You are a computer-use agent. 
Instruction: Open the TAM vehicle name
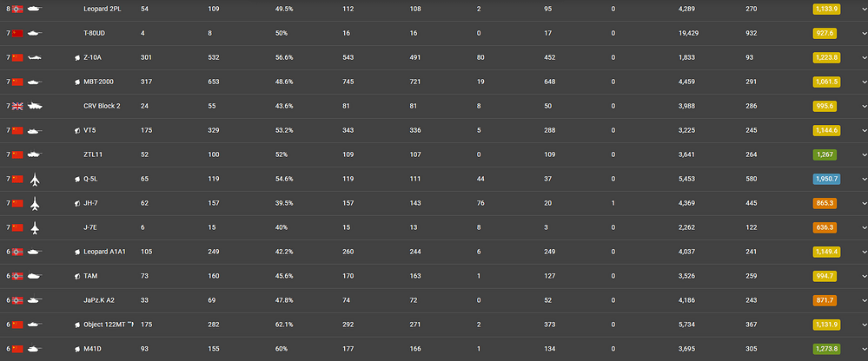tap(90, 276)
